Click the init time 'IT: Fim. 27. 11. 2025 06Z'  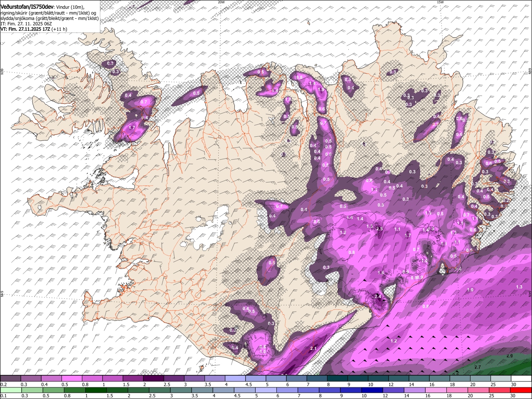click(26, 24)
